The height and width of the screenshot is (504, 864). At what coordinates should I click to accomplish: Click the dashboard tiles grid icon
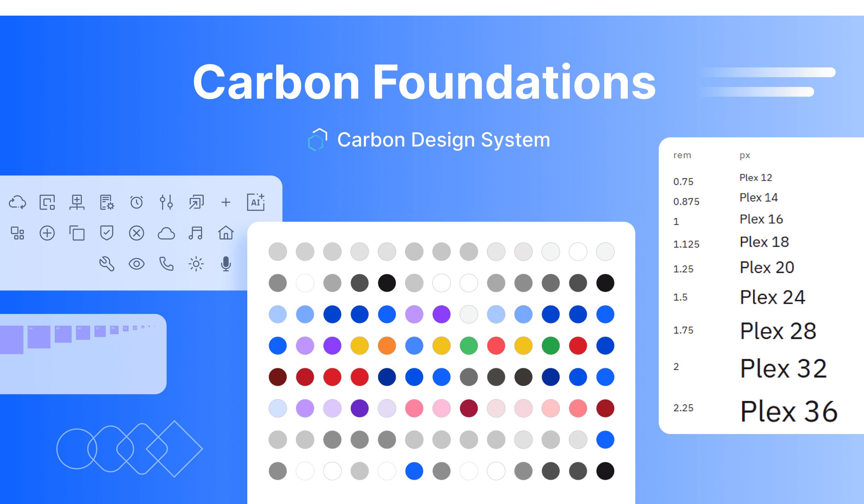click(x=18, y=233)
